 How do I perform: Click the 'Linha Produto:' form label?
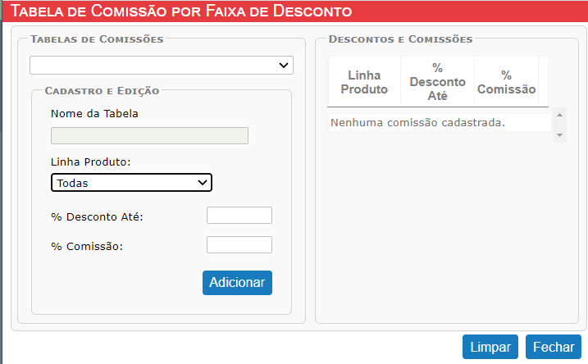[91, 162]
